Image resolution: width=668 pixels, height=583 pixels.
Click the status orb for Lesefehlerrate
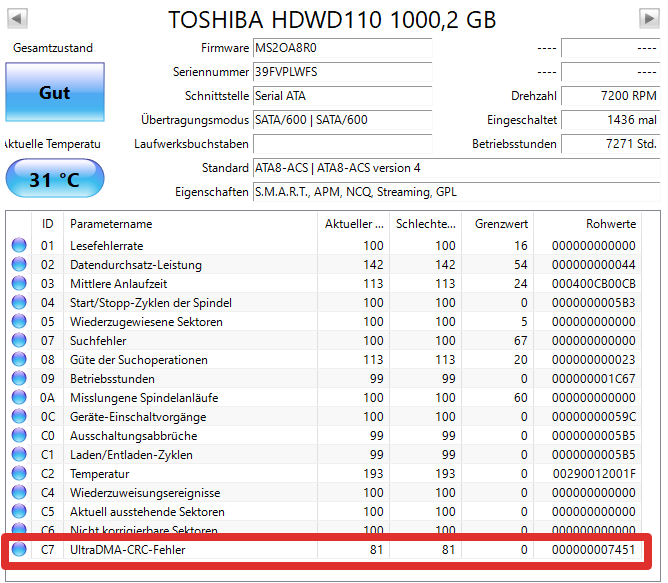coord(19,245)
